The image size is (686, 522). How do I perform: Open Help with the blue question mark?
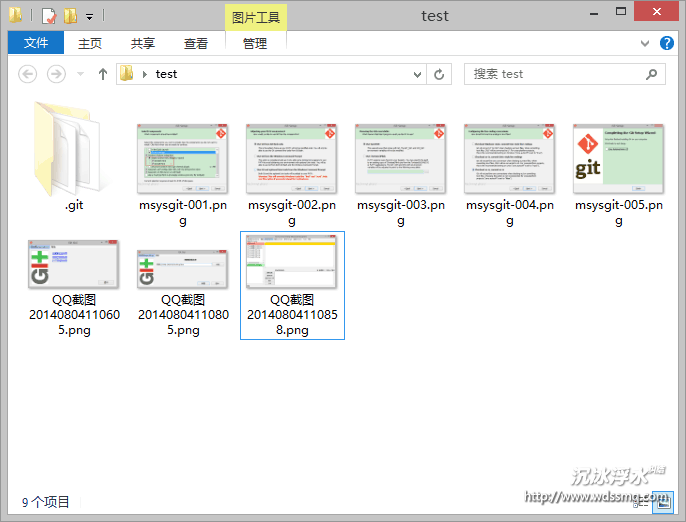coord(667,43)
